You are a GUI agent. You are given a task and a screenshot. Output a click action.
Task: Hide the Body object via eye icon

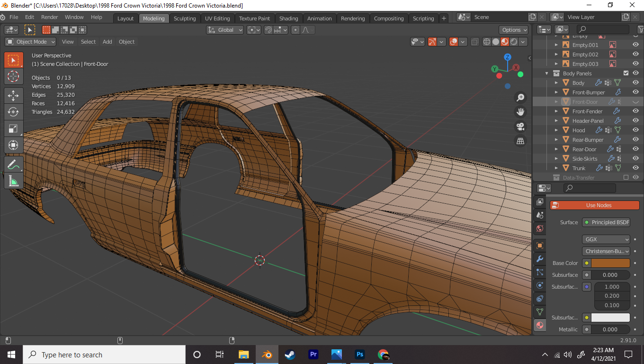(635, 83)
